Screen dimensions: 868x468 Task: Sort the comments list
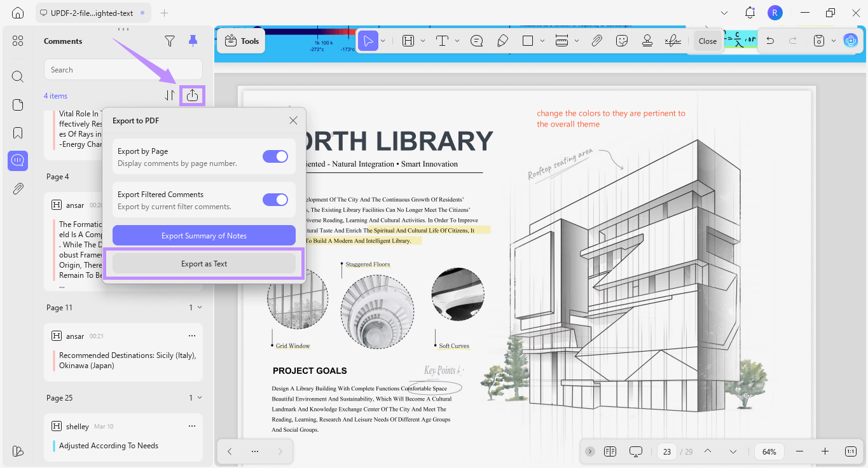point(170,95)
